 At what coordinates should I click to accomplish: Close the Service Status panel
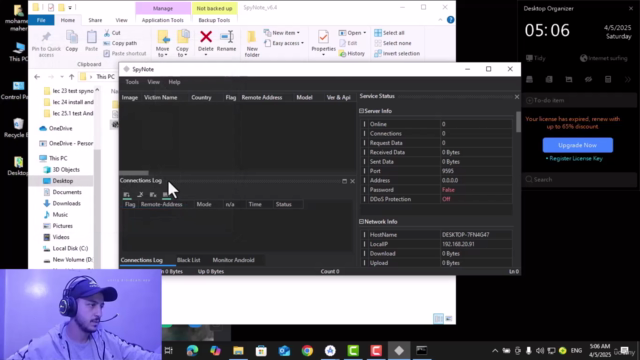(x=517, y=97)
